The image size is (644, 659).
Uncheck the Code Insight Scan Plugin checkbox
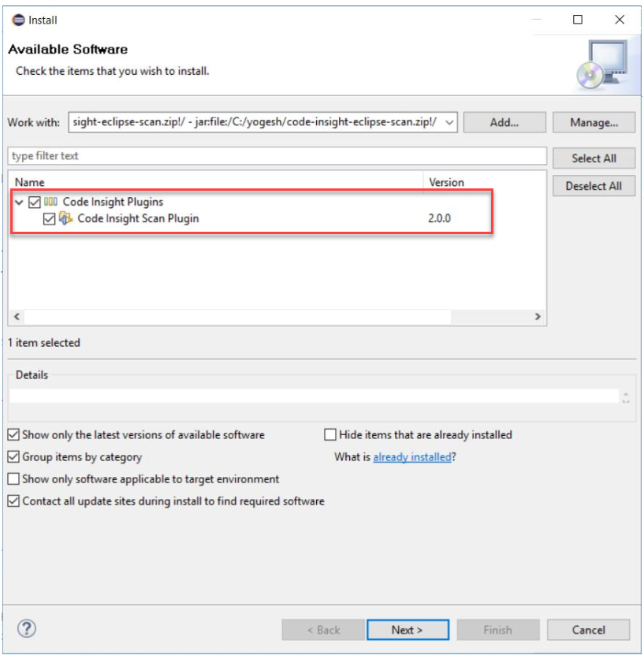tap(49, 218)
